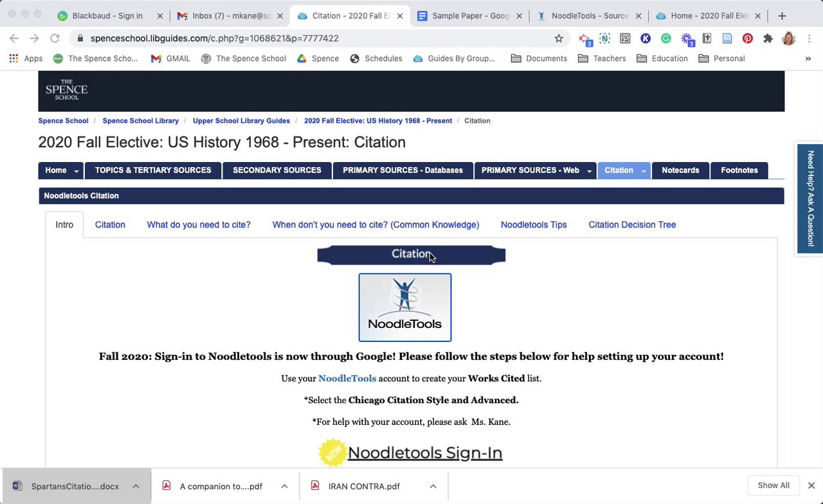This screenshot has height=504, width=823.
Task: Open options for IRAN CONTRA pdf download
Action: point(433,486)
